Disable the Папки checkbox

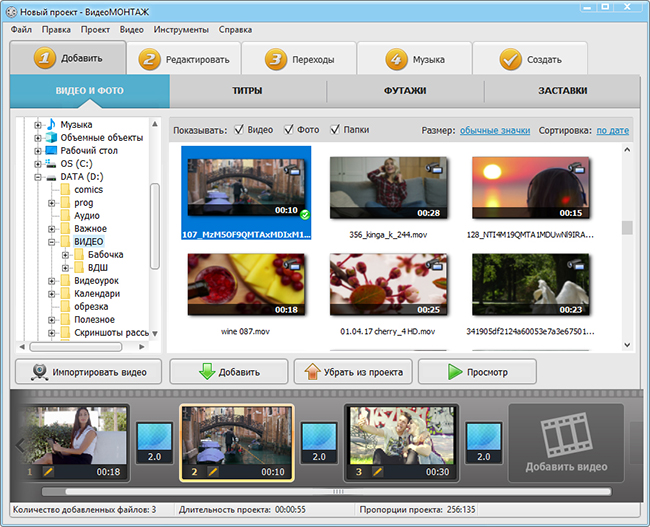[335, 130]
